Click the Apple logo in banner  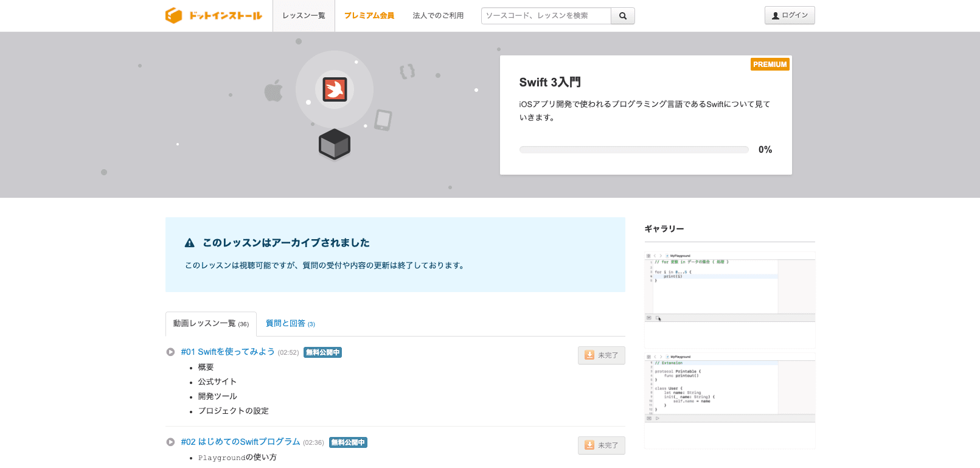point(274,91)
